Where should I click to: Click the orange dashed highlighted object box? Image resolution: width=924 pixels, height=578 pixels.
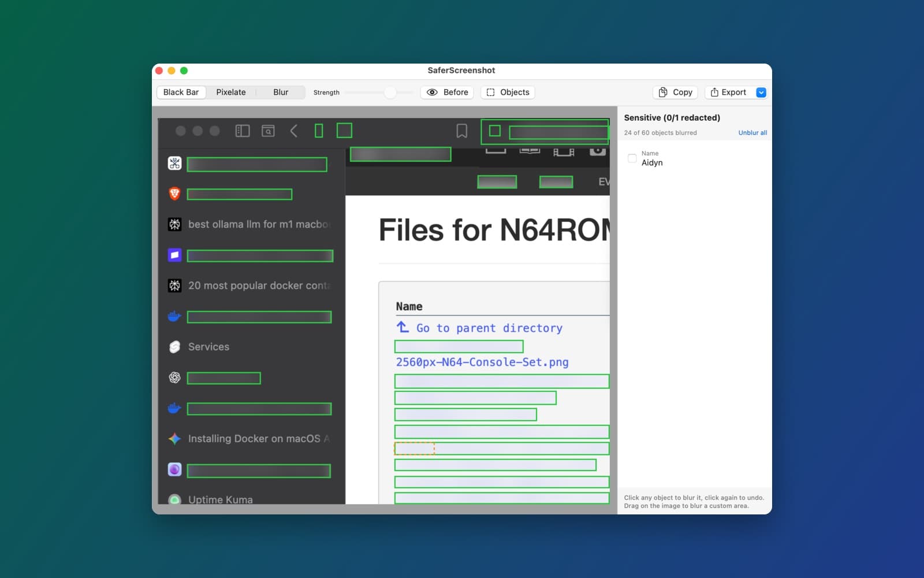coord(414,449)
